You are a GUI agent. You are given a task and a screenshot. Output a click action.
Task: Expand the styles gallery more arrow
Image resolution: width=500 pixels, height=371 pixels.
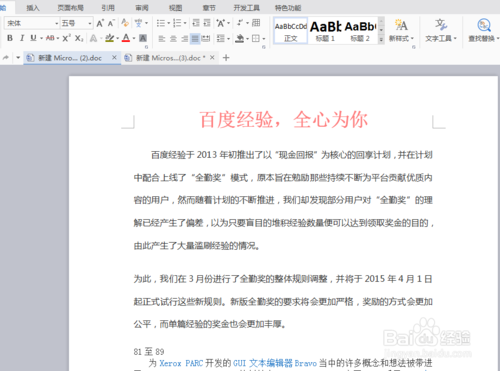pyautogui.click(x=381, y=40)
